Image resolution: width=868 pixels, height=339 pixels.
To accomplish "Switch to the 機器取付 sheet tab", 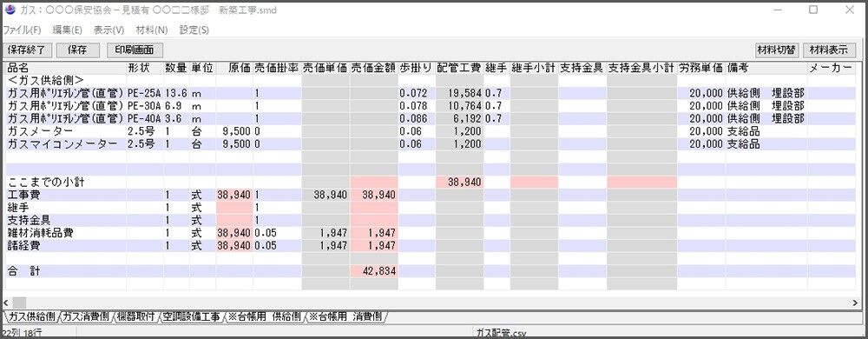I will pyautogui.click(x=136, y=316).
